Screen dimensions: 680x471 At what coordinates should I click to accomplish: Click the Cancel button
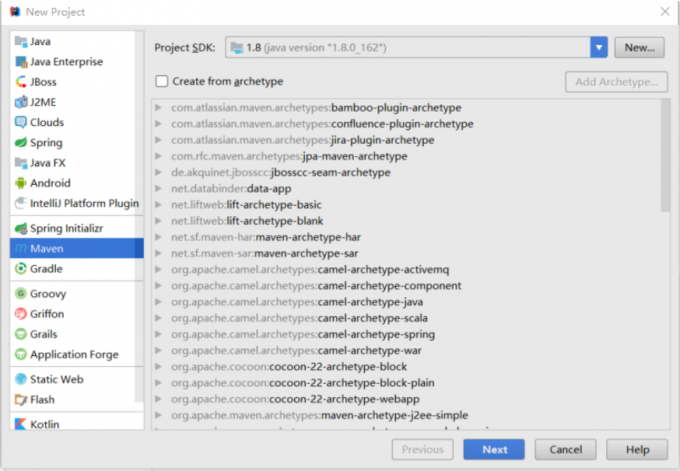(x=565, y=450)
